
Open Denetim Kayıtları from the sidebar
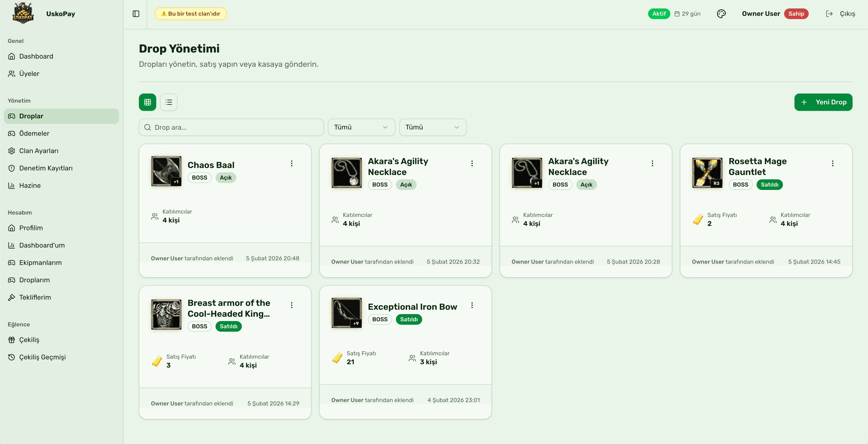tap(46, 168)
